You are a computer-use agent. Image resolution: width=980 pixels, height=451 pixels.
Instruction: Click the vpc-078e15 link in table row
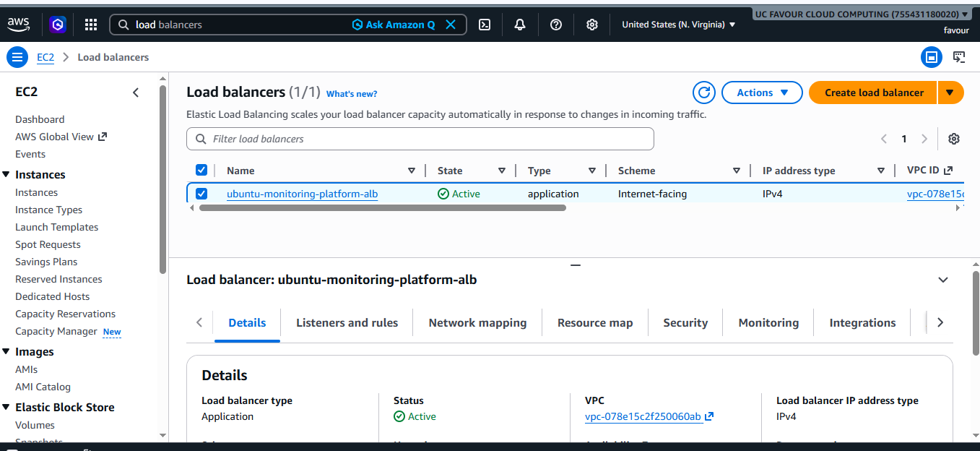pos(936,194)
